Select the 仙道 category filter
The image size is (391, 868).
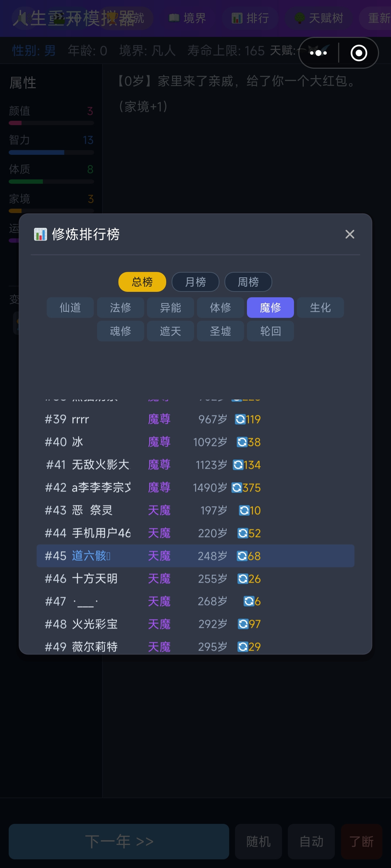coord(70,308)
